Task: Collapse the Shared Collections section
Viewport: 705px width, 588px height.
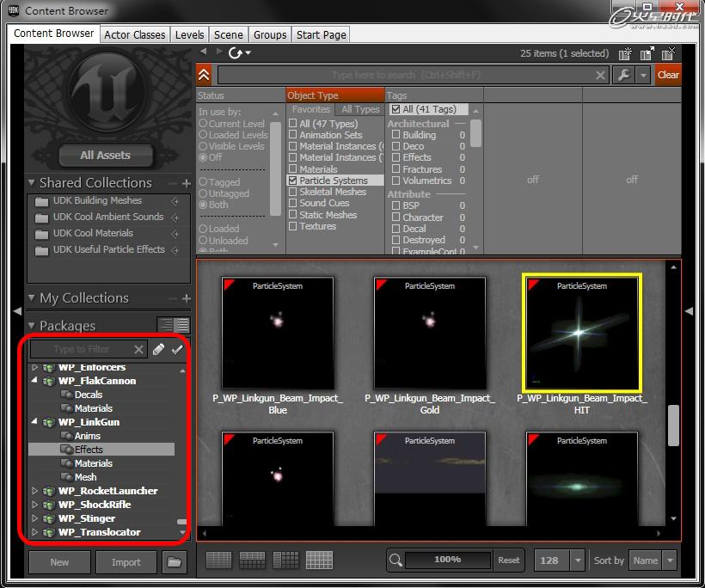Action: (x=32, y=182)
